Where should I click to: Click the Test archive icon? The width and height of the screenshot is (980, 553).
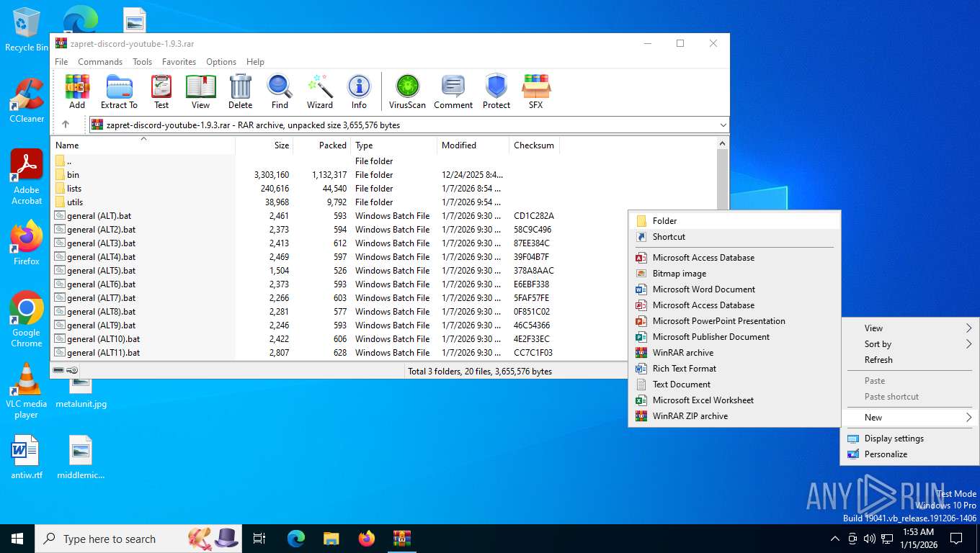click(x=161, y=91)
